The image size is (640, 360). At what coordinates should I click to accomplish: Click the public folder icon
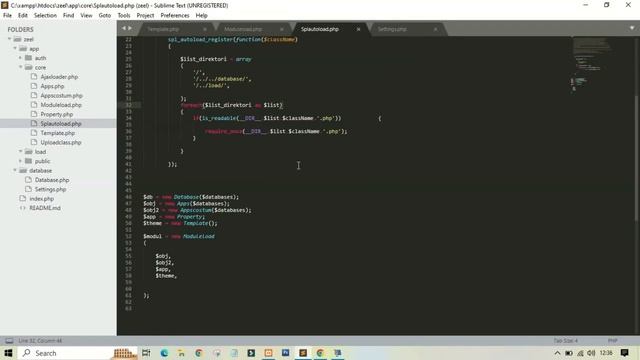[28, 161]
